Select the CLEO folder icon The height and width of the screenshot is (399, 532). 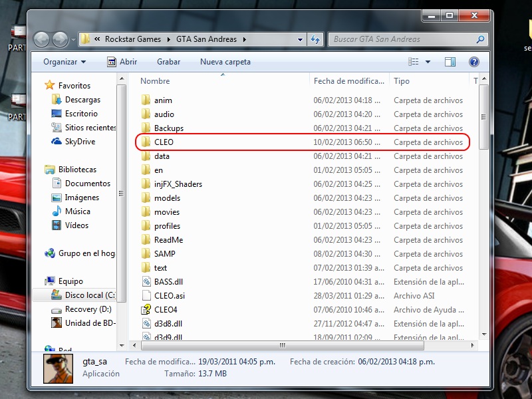(146, 142)
